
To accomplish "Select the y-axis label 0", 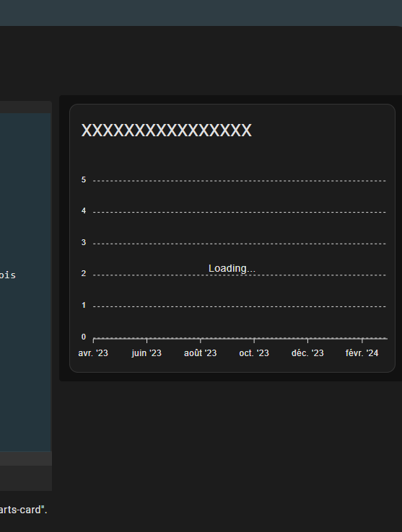I will coord(84,337).
